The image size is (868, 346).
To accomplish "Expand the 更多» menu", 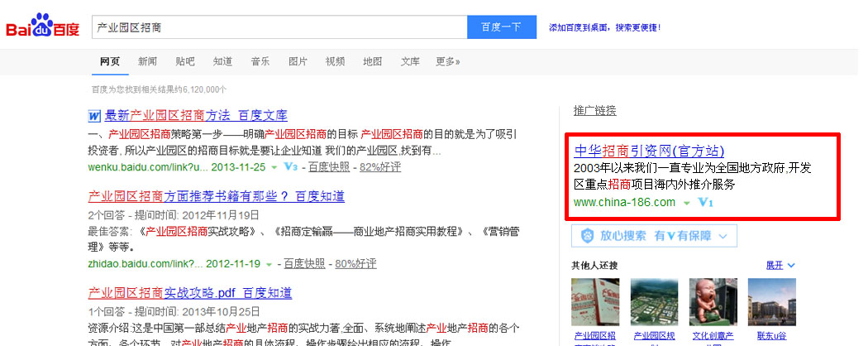I will coord(448,61).
